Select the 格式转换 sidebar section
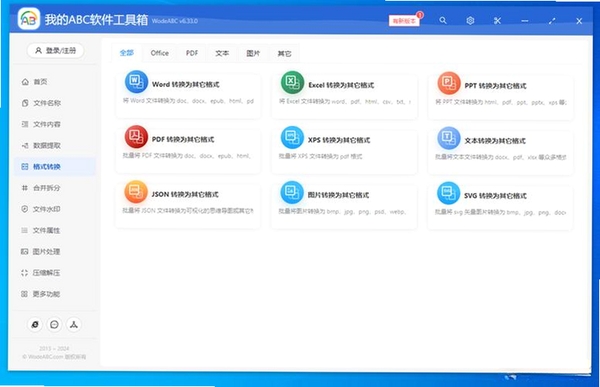The image size is (600, 387). click(x=54, y=167)
